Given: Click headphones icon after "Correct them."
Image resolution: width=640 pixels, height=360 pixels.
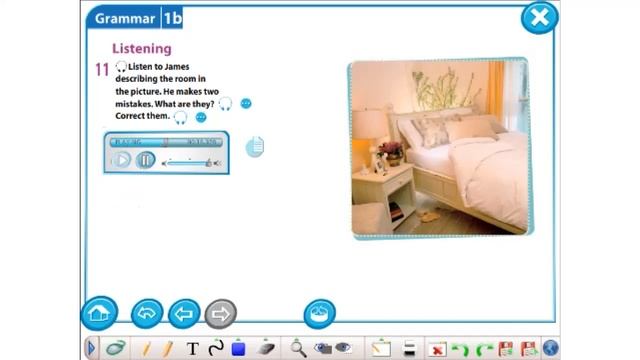Looking at the screenshot, I should (x=180, y=117).
